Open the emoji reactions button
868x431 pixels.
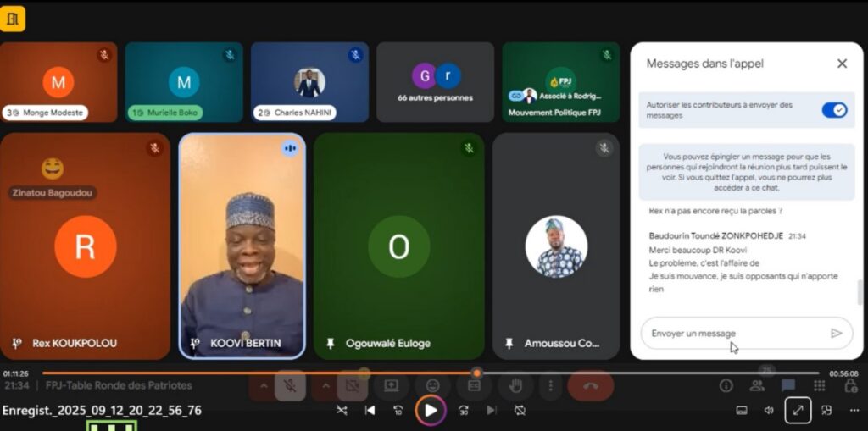[x=433, y=386]
